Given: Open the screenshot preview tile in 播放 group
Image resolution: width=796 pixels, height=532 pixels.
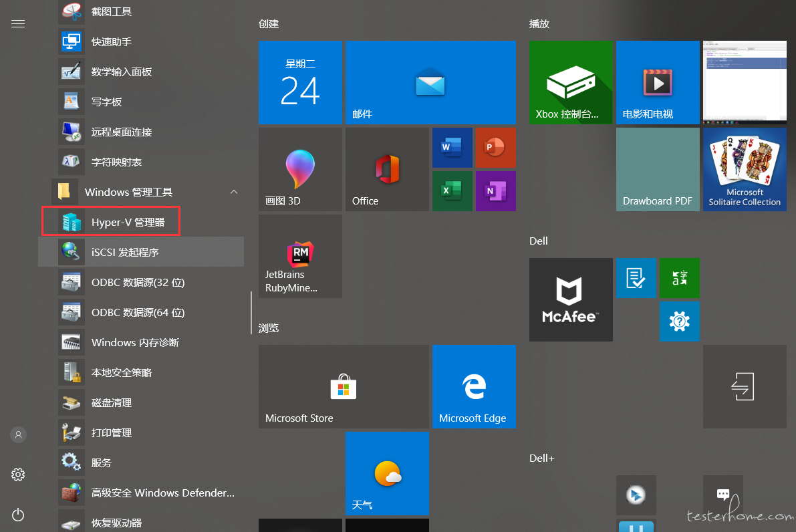Looking at the screenshot, I should coord(745,82).
